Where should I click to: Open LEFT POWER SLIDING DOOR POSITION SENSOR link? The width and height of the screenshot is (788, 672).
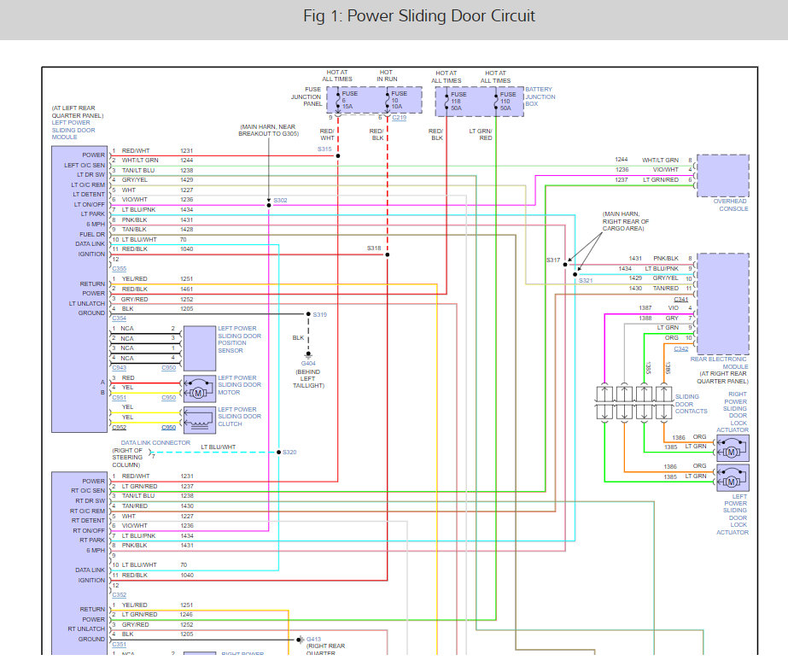point(239,339)
